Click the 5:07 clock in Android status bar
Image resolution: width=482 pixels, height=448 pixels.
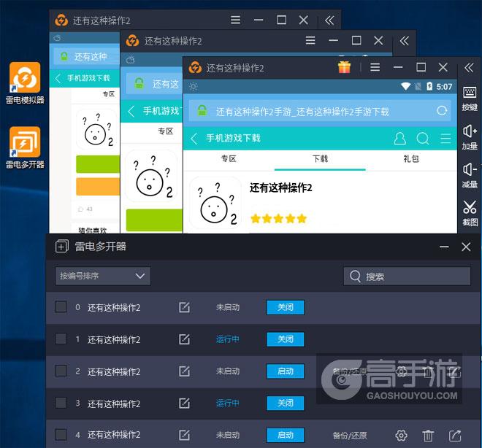pos(444,87)
